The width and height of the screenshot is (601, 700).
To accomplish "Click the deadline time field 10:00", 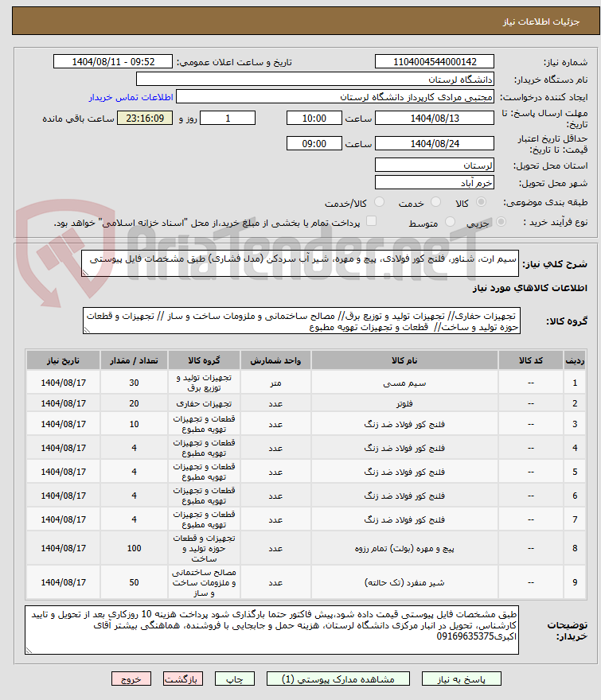I will pos(314,119).
